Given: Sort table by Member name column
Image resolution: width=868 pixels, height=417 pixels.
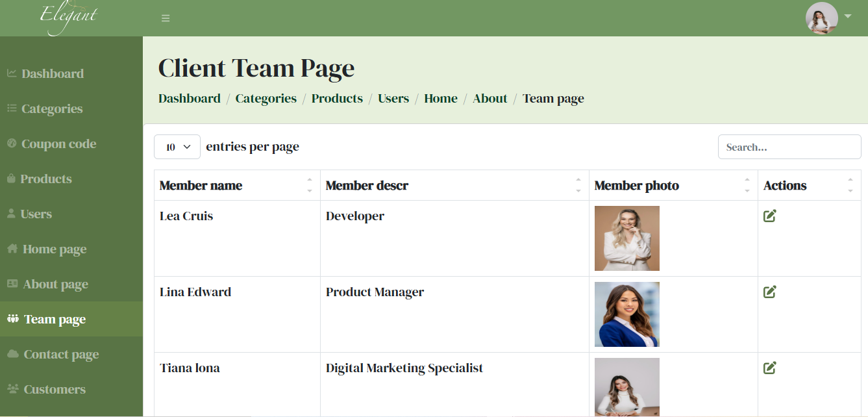Looking at the screenshot, I should point(310,185).
